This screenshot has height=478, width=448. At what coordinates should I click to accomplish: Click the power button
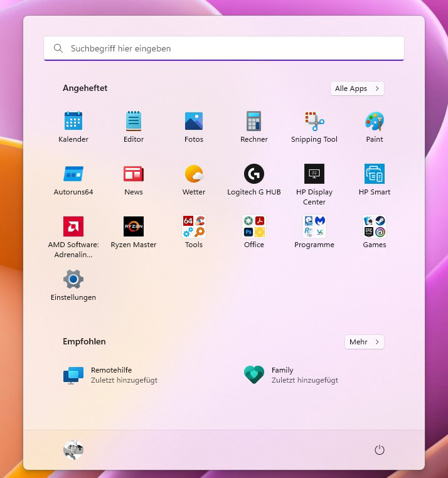tap(379, 450)
